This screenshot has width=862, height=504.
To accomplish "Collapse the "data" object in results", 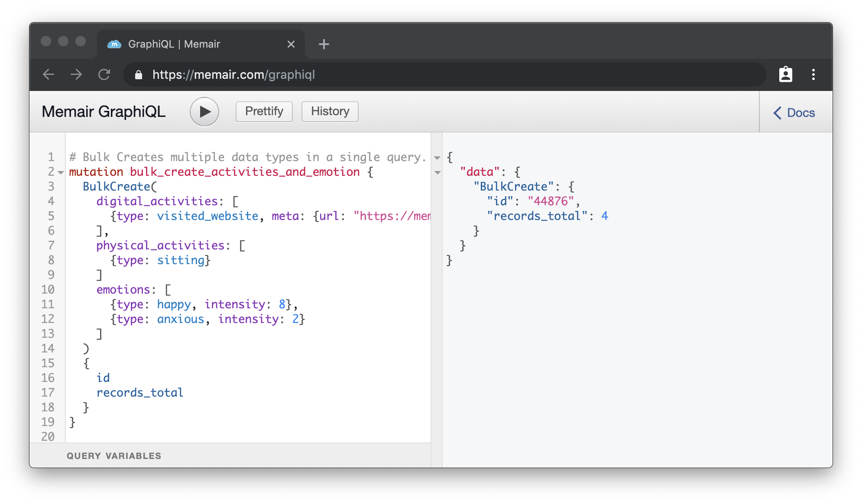I will pyautogui.click(x=437, y=172).
